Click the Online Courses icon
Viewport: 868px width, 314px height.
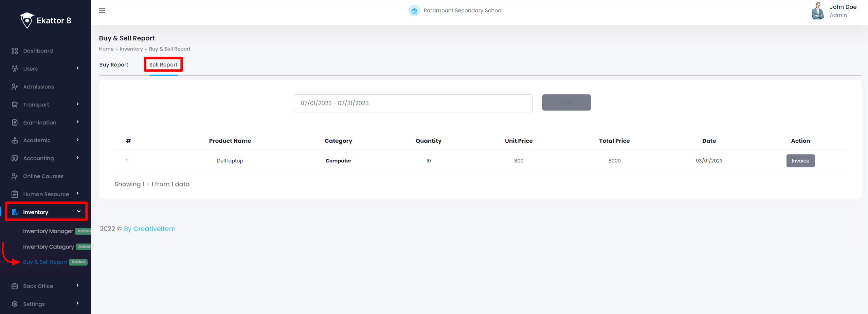click(15, 176)
